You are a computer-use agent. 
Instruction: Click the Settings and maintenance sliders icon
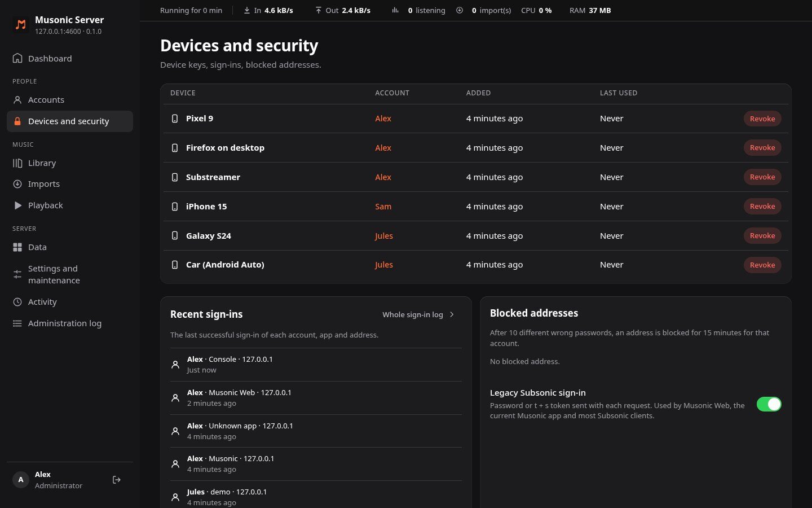point(17,274)
